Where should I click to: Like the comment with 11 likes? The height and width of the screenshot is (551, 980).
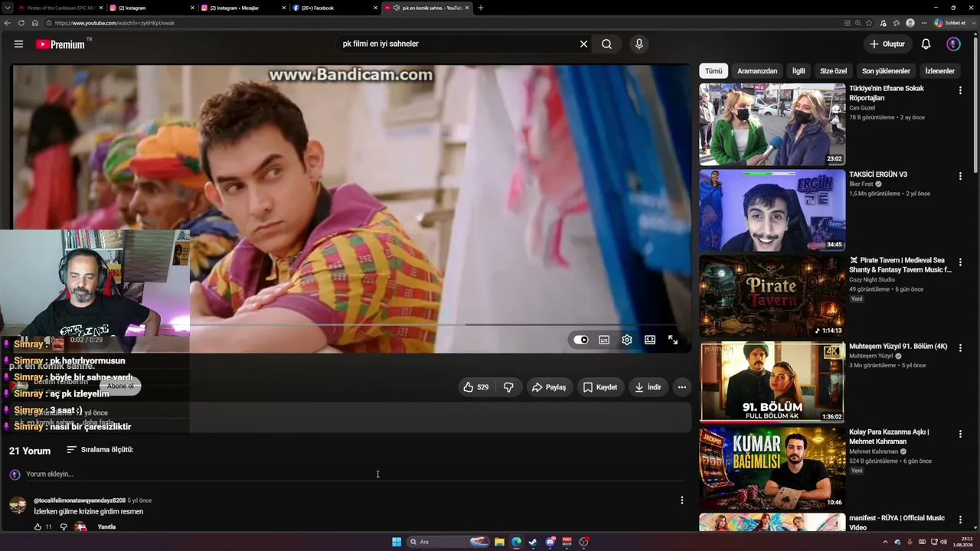(x=38, y=527)
